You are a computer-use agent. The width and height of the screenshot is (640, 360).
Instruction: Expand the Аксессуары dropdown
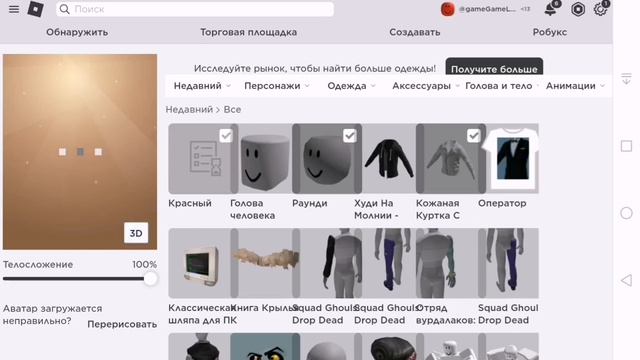[x=425, y=86]
